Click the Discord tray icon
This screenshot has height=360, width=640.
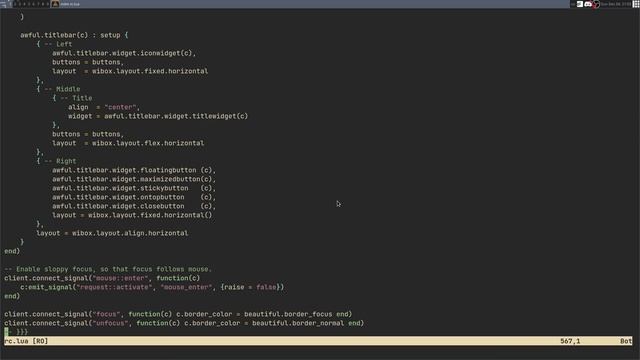[588, 4]
